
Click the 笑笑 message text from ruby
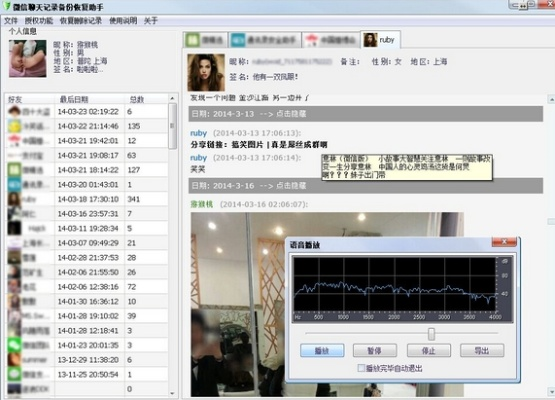point(198,170)
